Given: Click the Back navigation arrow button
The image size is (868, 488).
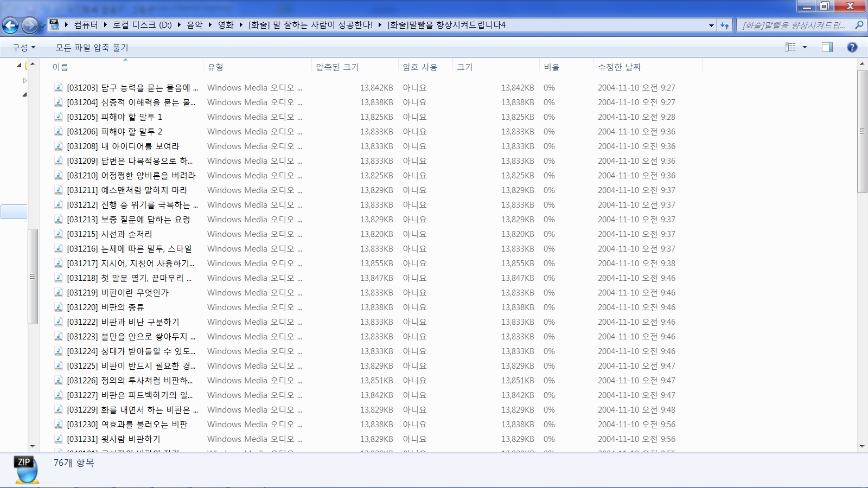Looking at the screenshot, I should 10,25.
